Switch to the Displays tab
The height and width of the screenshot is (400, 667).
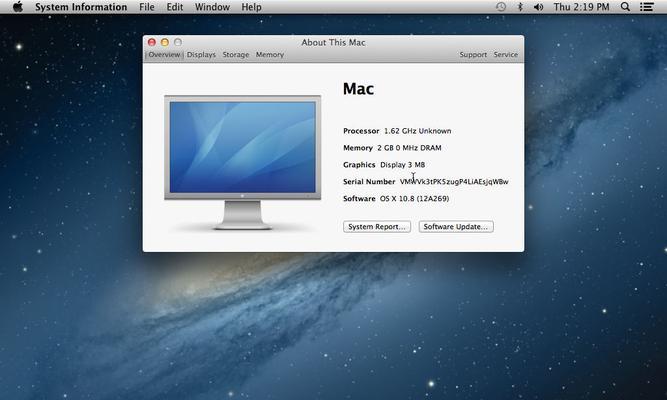coord(201,55)
